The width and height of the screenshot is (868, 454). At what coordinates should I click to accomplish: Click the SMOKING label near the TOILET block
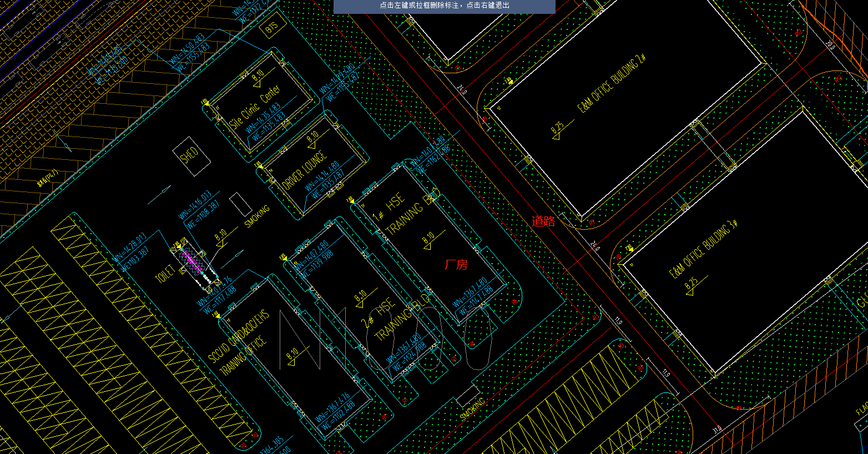pyautogui.click(x=258, y=216)
